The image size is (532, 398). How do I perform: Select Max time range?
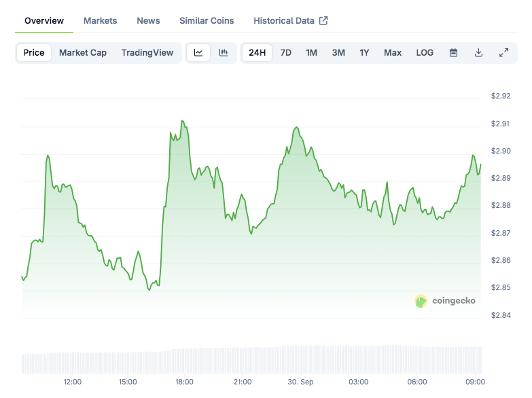[x=393, y=53]
